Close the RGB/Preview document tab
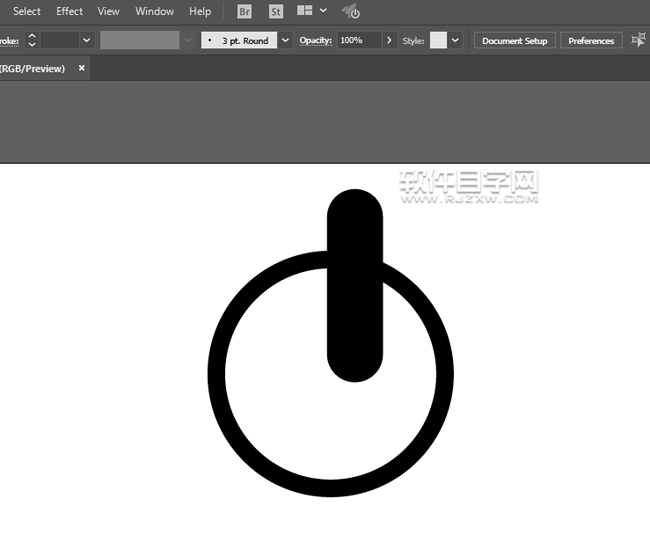Screen dimensions: 650x543 pyautogui.click(x=82, y=68)
